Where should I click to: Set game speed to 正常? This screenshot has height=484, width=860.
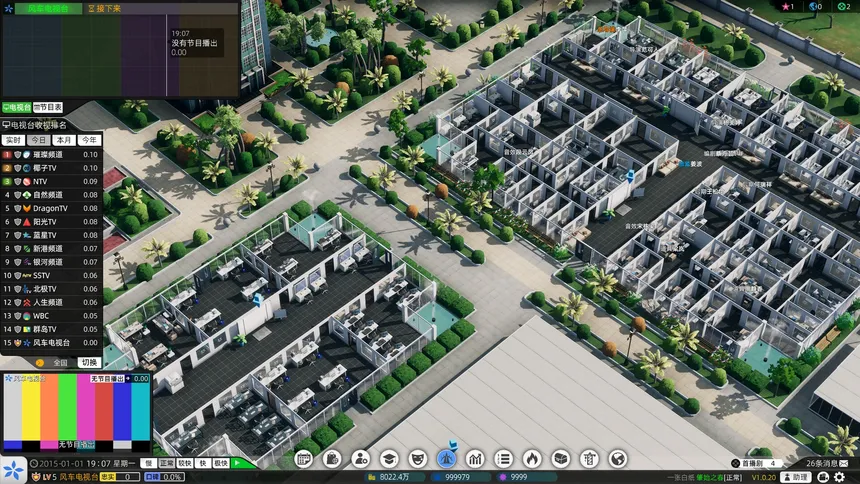pyautogui.click(x=167, y=464)
